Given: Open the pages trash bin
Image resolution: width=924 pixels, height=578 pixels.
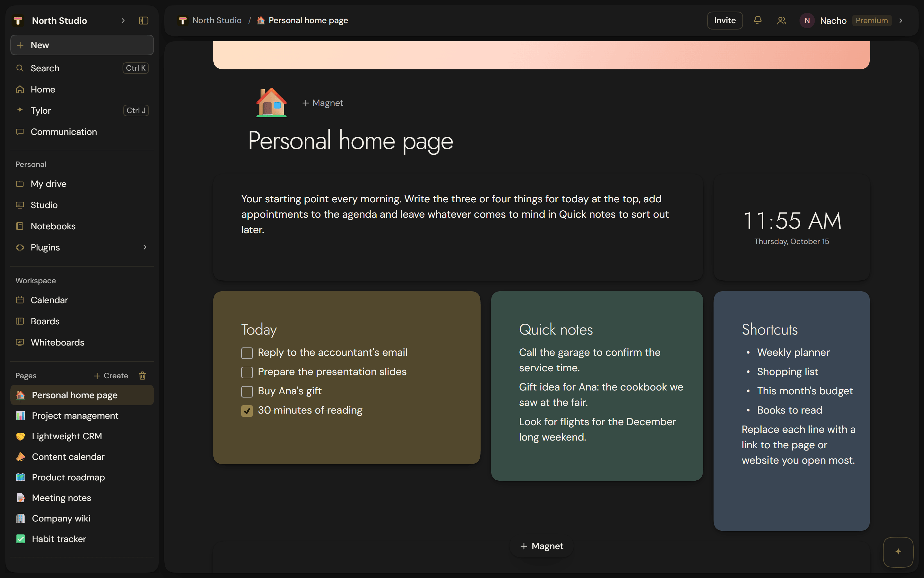Looking at the screenshot, I should pos(142,376).
